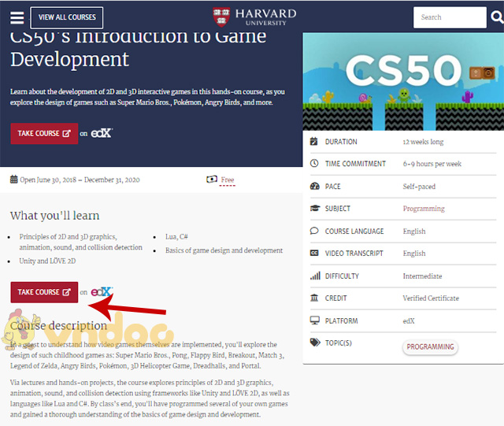Click the Duration hourglass icon
Screen dimensions: 504x426
click(x=315, y=142)
